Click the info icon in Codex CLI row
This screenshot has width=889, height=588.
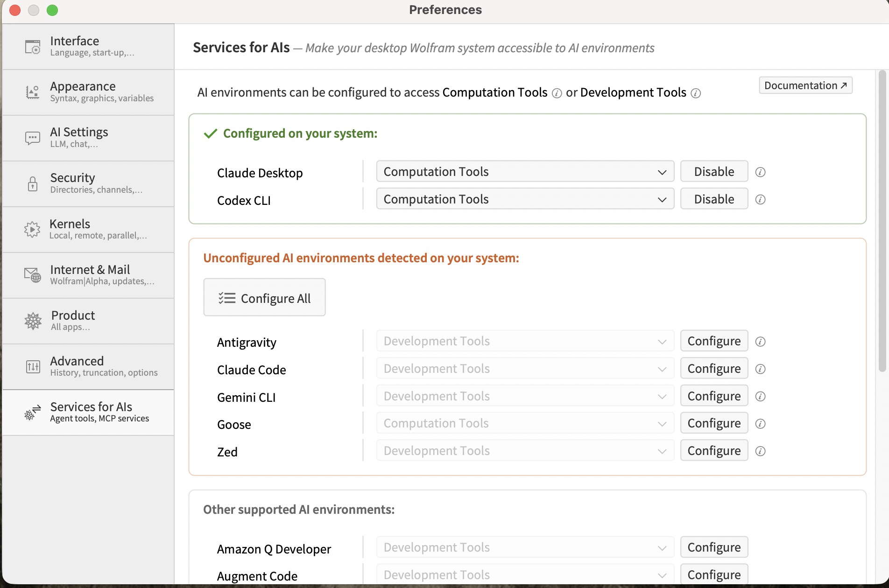coord(760,200)
